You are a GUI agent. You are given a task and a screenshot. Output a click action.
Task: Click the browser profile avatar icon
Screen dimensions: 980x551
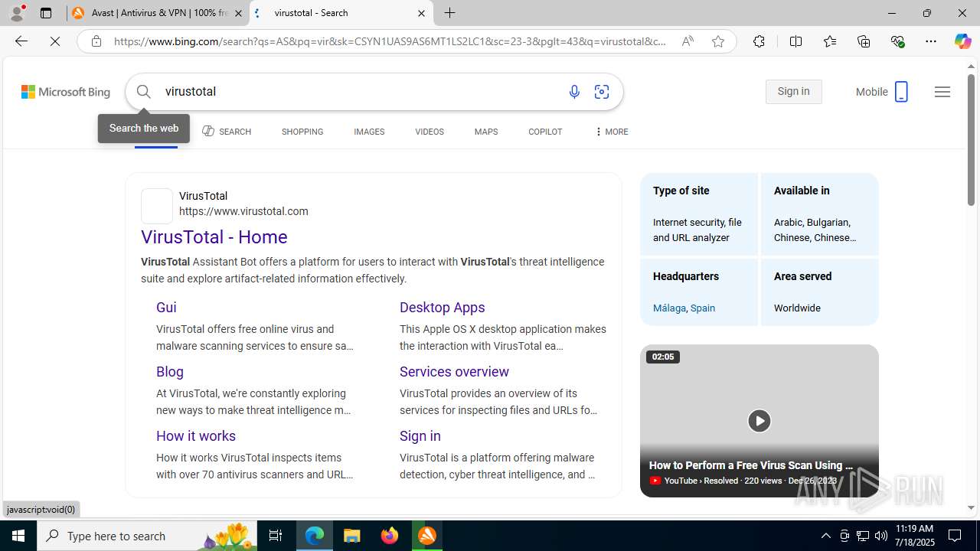17,13
